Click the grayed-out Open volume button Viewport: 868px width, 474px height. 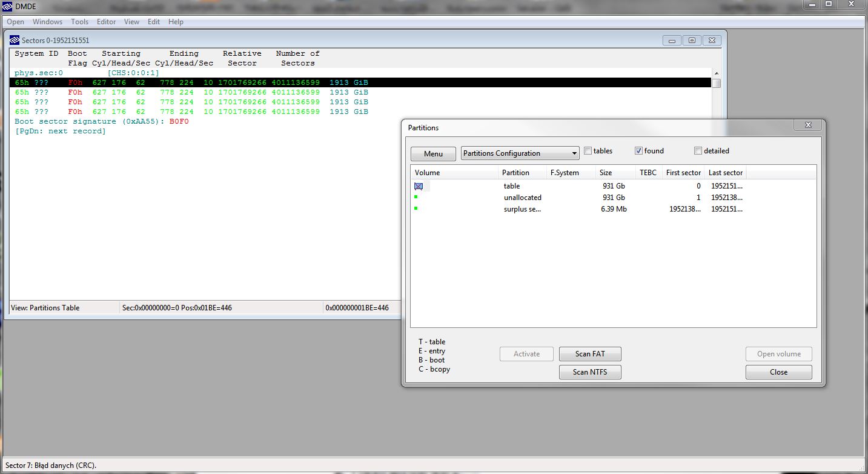pyautogui.click(x=778, y=354)
